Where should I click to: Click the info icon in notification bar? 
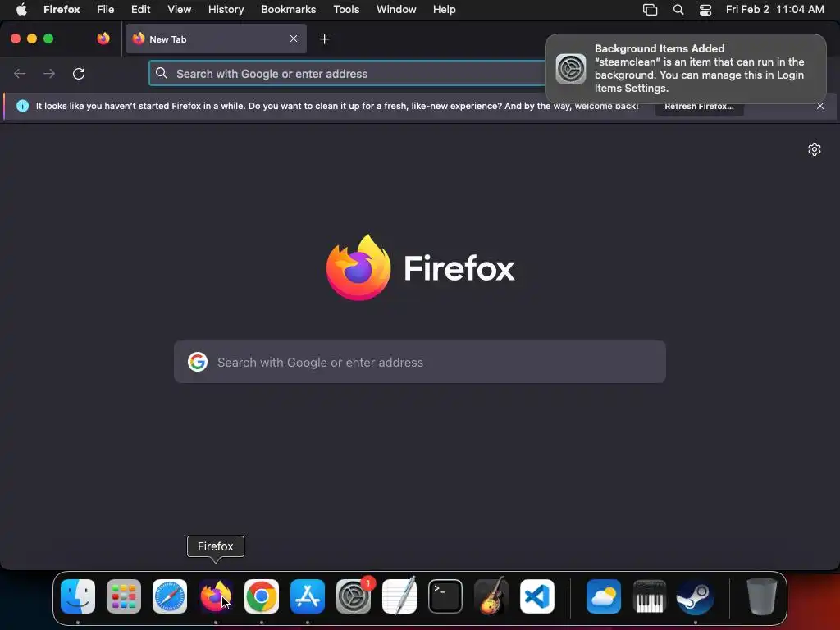point(22,106)
